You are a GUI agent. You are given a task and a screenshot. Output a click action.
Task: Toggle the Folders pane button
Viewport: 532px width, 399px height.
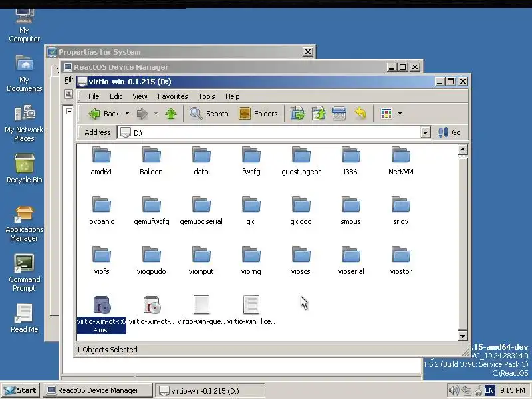[x=258, y=114]
